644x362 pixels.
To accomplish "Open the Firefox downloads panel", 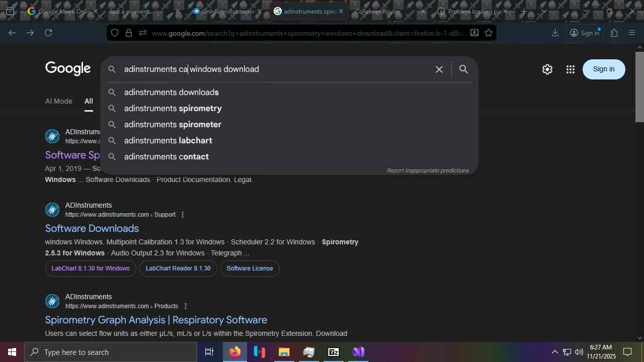I will 555,33.
